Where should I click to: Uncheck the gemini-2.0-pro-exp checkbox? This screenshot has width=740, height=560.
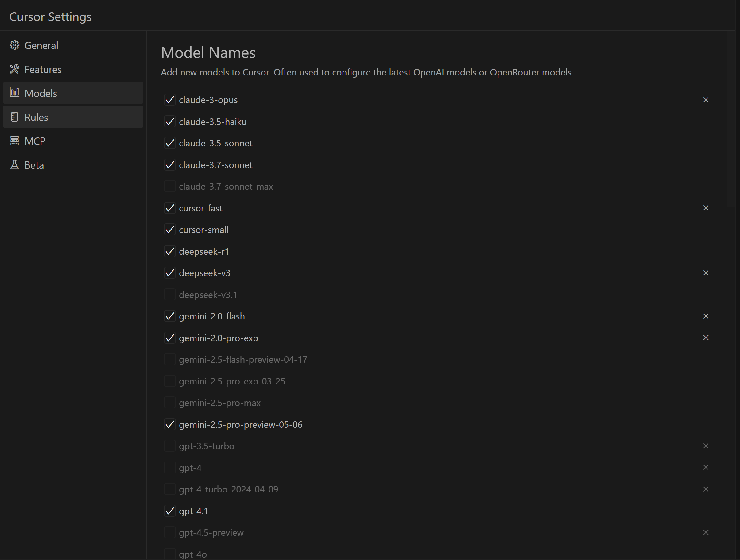[170, 338]
